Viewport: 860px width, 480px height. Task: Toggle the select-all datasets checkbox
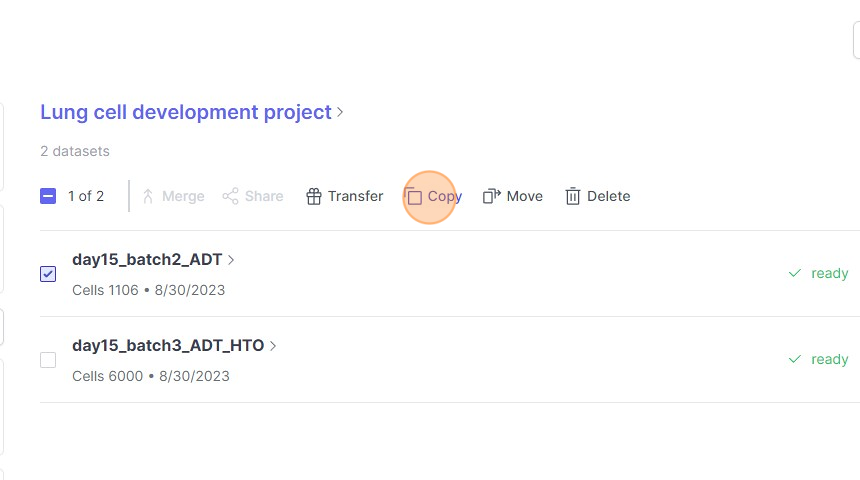tap(48, 196)
